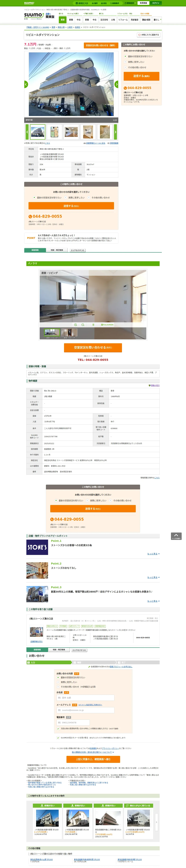
Task: Add the property with お気に入りに追加する
Action: pyautogui.click(x=148, y=35)
